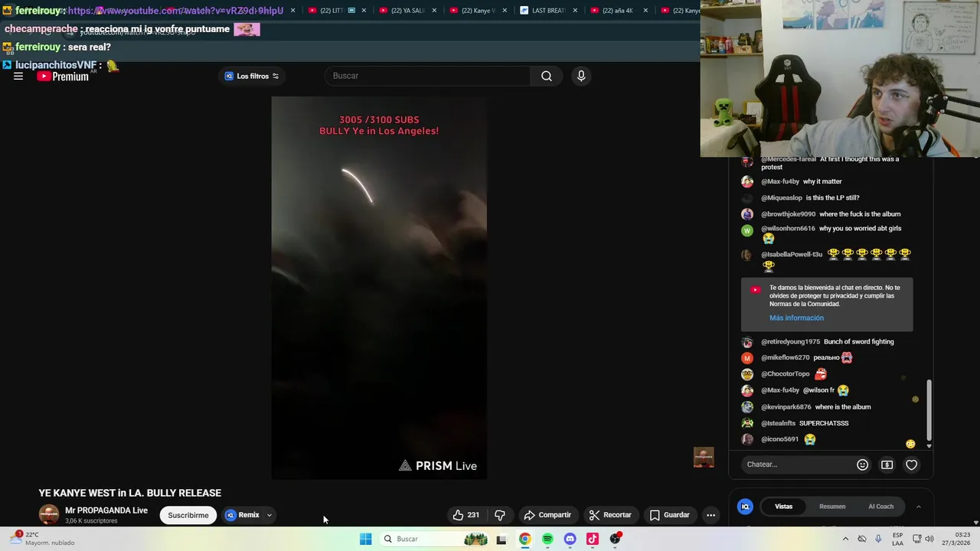Open Google Chrome from the taskbar
The height and width of the screenshot is (551, 980).
[x=524, y=539]
